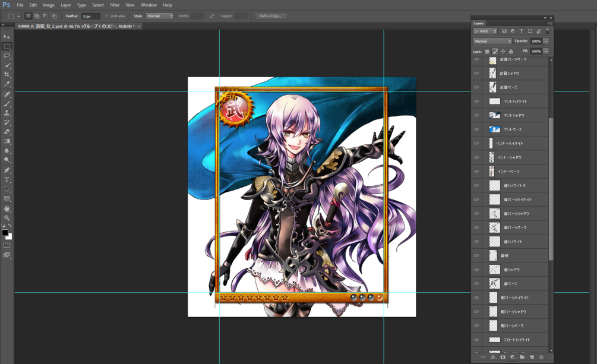Toggle Lock all padlock icon

point(511,52)
